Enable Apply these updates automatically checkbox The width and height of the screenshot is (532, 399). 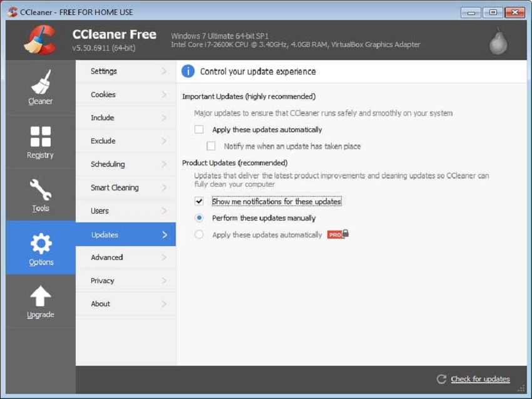click(x=199, y=130)
